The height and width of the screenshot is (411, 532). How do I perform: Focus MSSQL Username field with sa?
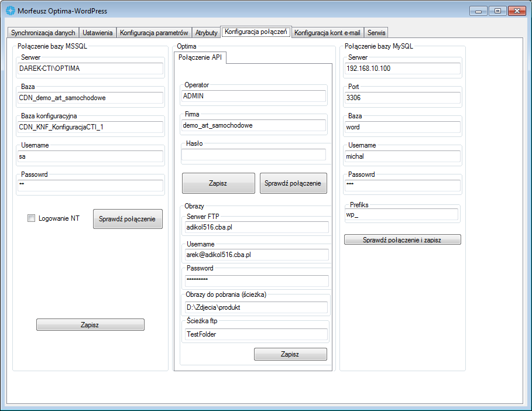90,156
